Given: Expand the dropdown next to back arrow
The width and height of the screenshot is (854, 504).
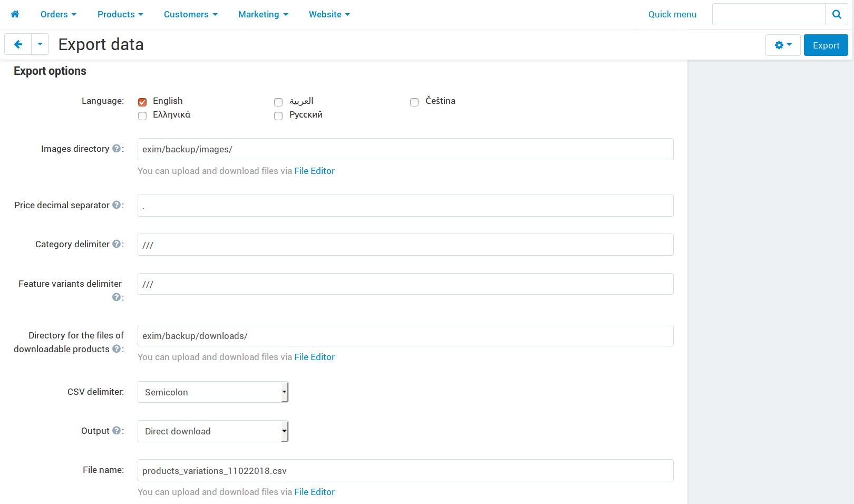Looking at the screenshot, I should [x=40, y=44].
